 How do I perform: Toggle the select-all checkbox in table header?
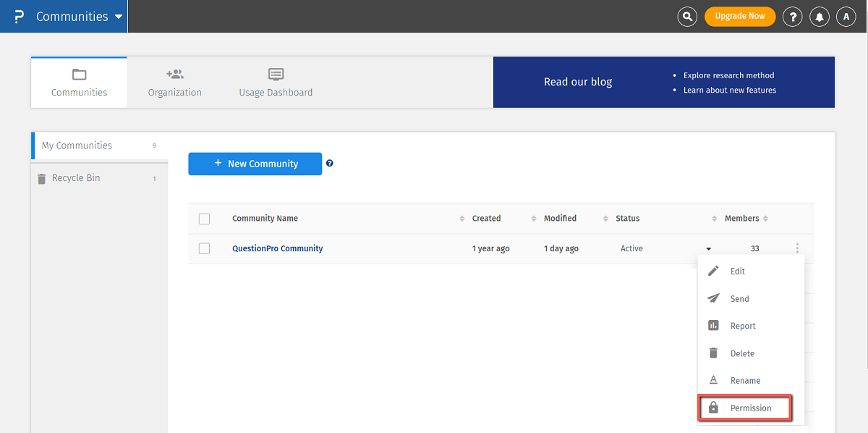click(x=204, y=219)
